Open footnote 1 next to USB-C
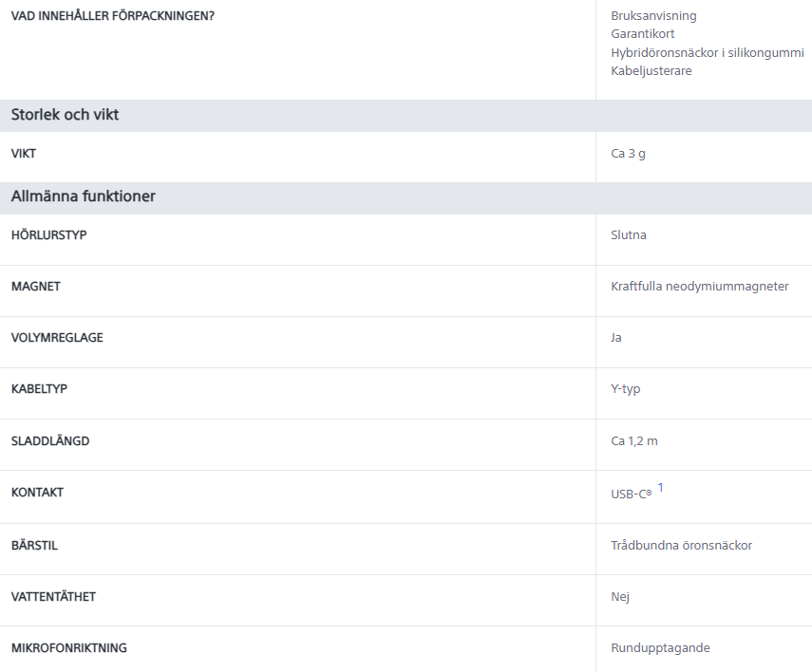Image resolution: width=812 pixels, height=672 pixels. tap(661, 488)
